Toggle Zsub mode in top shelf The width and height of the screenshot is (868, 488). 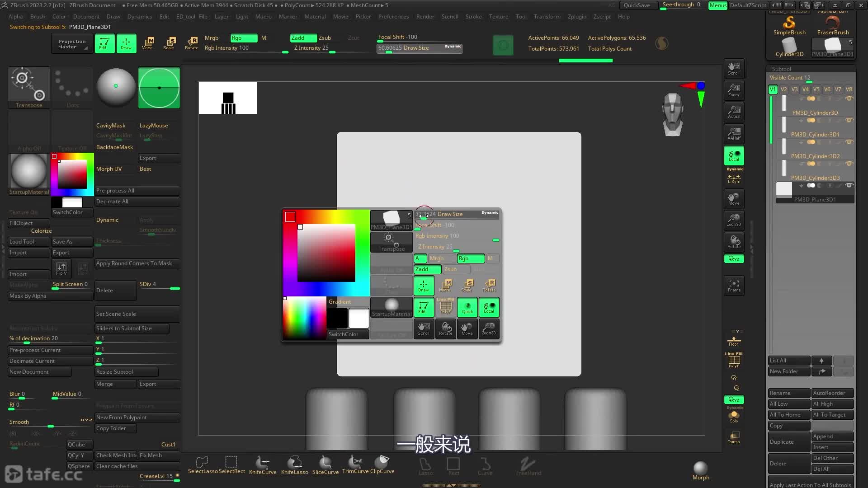325,38
